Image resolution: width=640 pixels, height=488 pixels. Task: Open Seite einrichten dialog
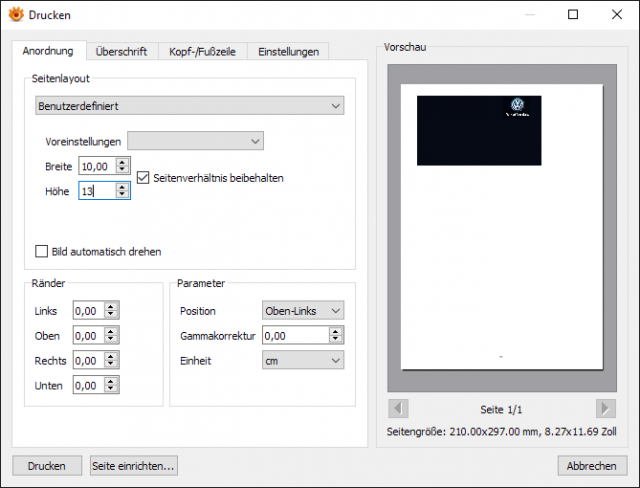pos(133,466)
